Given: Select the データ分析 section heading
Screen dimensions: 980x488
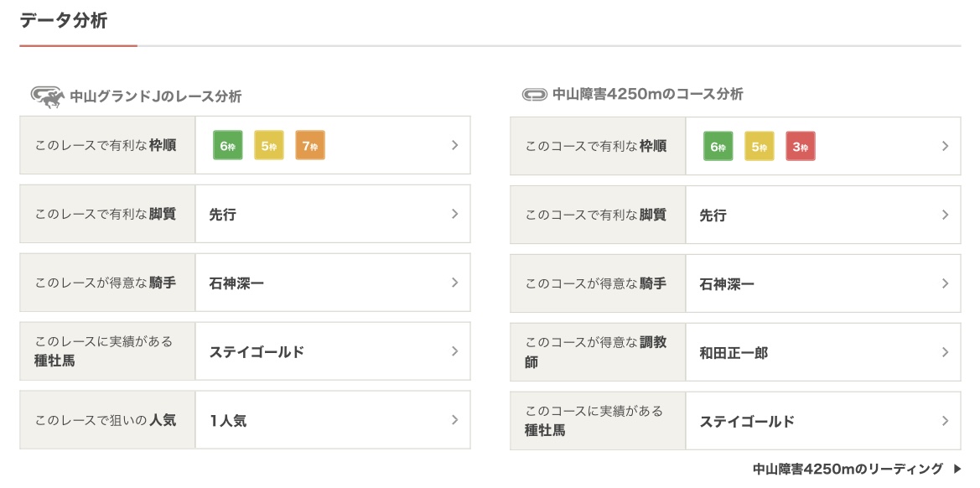Looking at the screenshot, I should click(x=64, y=21).
